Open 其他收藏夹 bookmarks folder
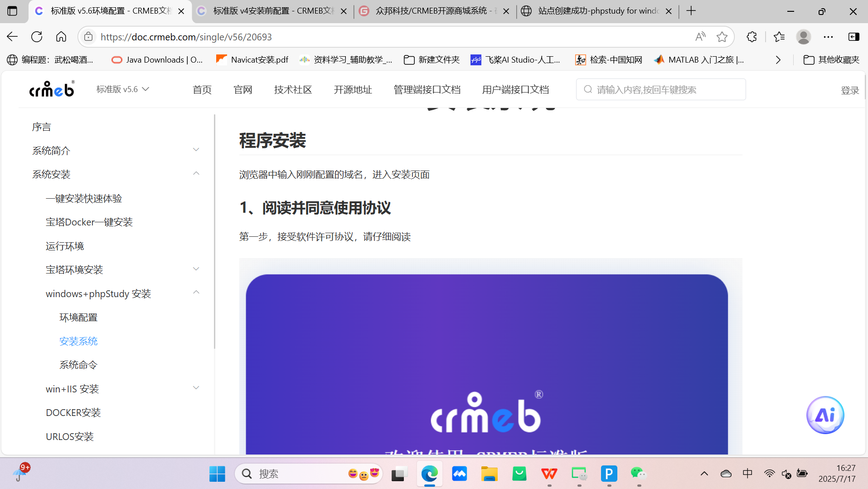 831,59
